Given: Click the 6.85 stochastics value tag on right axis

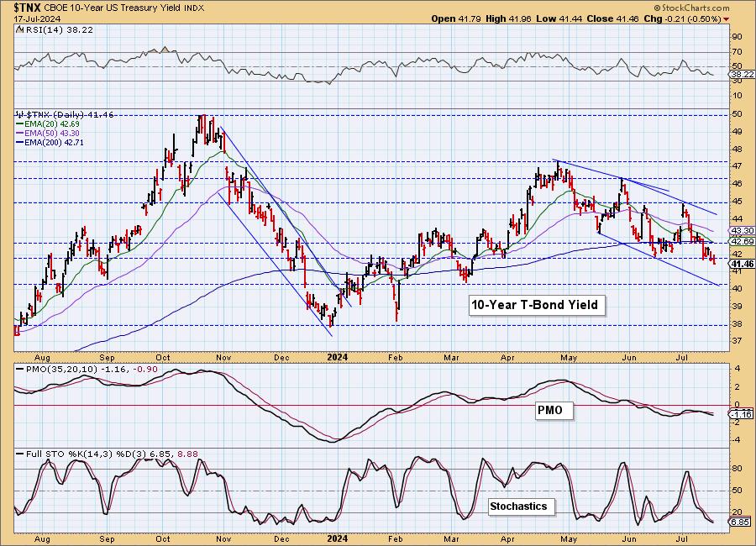Looking at the screenshot, I should tap(740, 522).
